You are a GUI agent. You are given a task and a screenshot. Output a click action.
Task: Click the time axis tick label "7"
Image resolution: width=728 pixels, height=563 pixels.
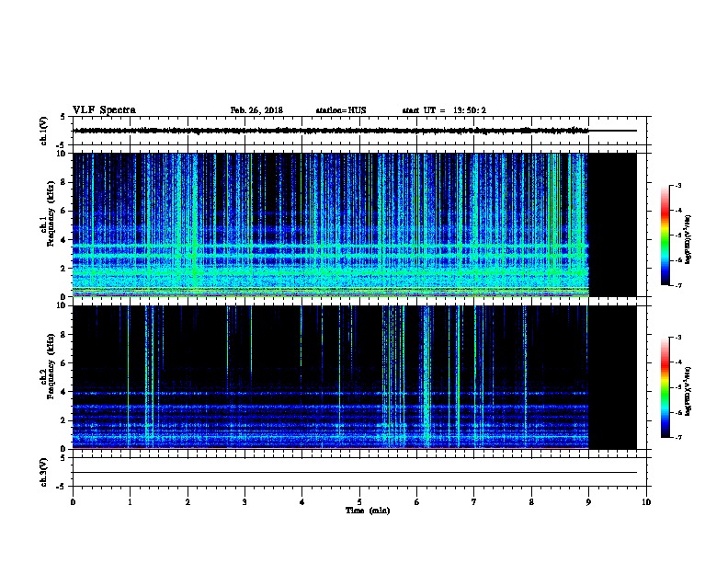474,502
